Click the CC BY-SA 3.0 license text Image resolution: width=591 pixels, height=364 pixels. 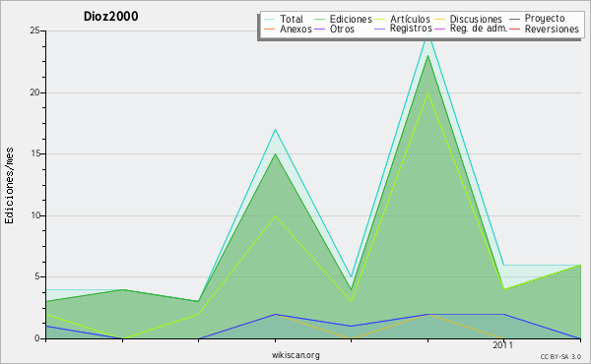[x=560, y=356]
